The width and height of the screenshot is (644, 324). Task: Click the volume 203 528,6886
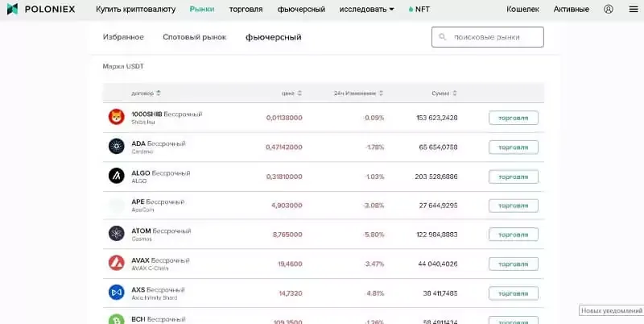click(436, 177)
